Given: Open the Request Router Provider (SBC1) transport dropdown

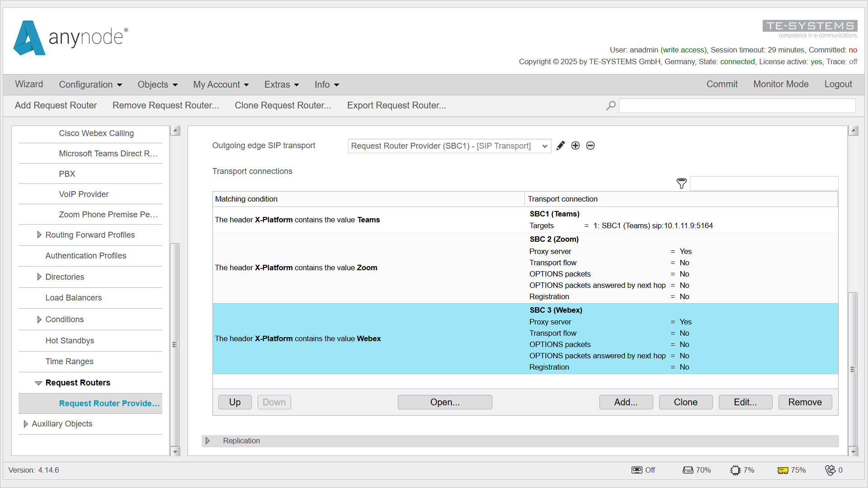Looking at the screenshot, I should pyautogui.click(x=544, y=145).
